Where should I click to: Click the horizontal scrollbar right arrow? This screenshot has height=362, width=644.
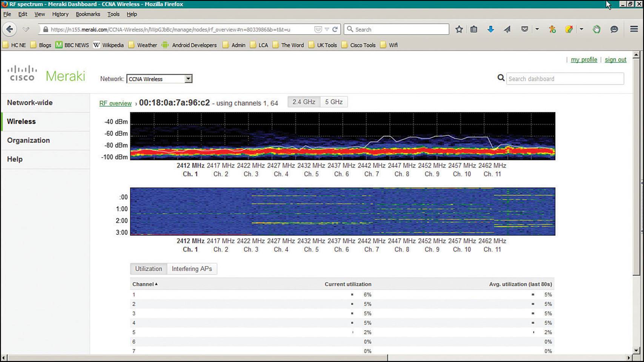click(x=629, y=357)
